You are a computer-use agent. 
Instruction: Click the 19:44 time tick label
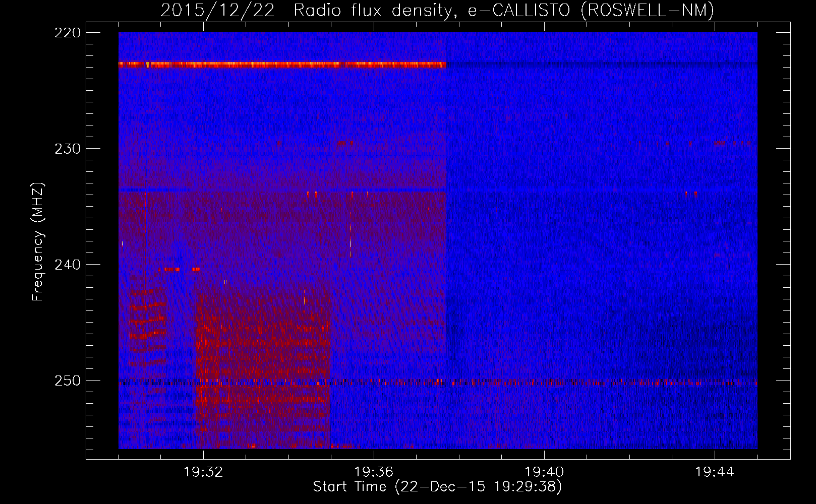pyautogui.click(x=715, y=472)
